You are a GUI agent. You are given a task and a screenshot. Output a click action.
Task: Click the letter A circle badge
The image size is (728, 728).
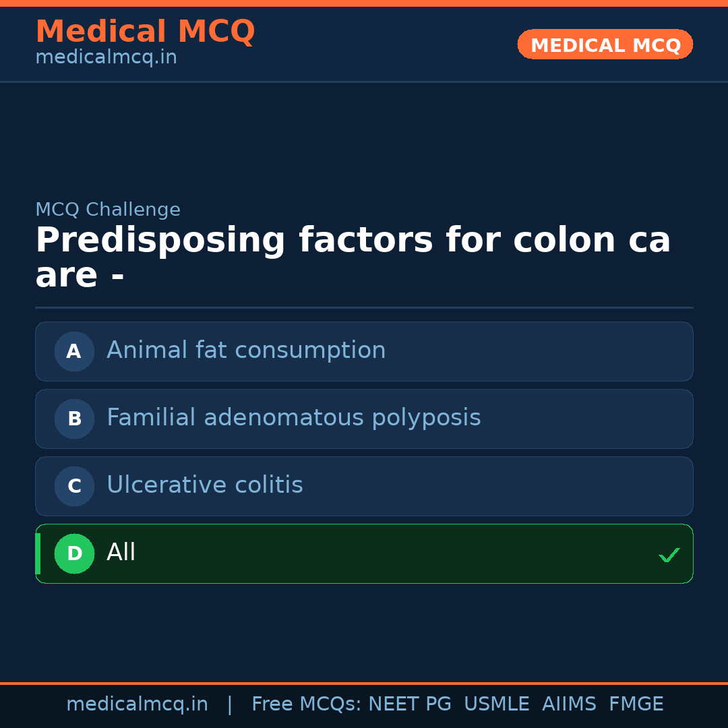74,351
